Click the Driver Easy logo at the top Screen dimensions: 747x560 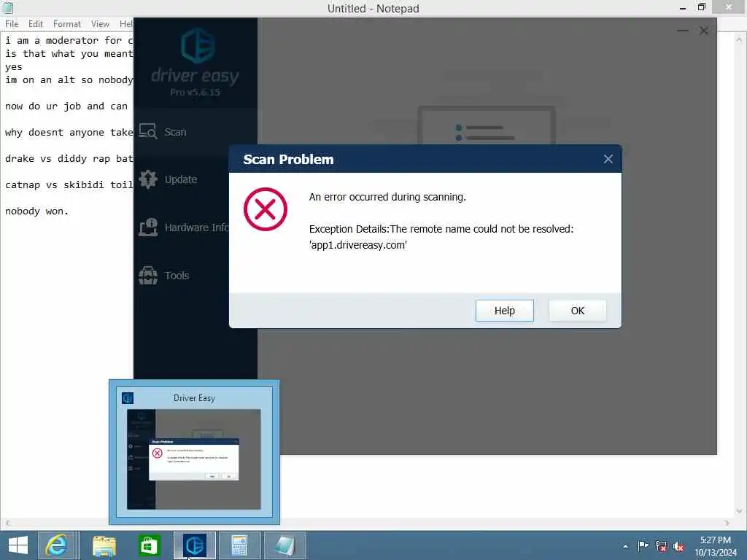point(196,46)
